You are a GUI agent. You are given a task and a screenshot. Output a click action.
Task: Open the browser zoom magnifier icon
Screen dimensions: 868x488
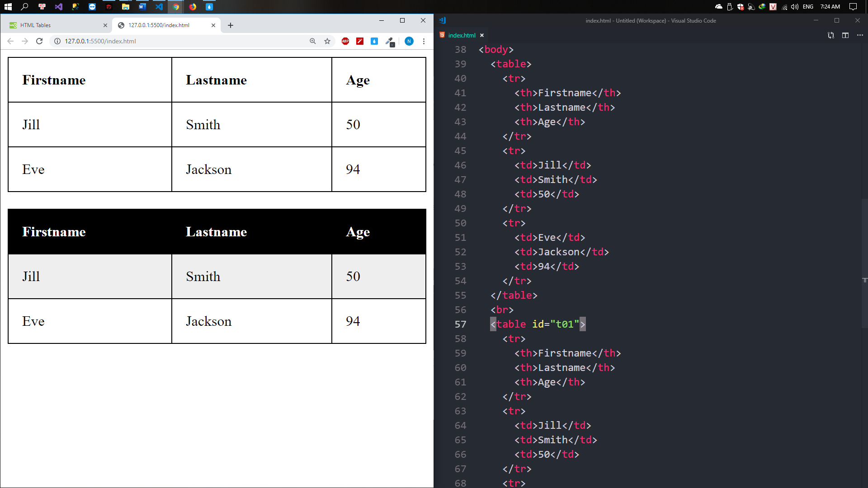click(312, 41)
